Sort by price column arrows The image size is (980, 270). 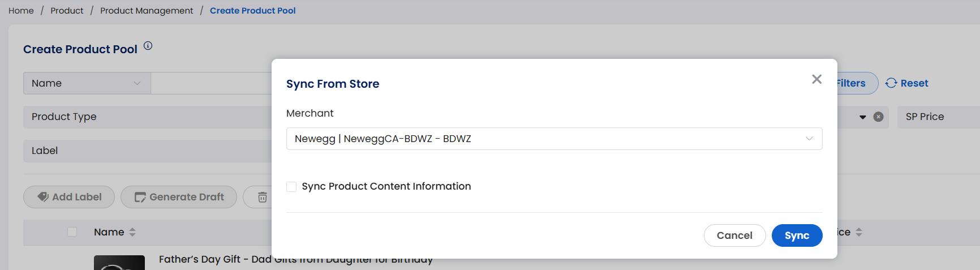(x=859, y=232)
